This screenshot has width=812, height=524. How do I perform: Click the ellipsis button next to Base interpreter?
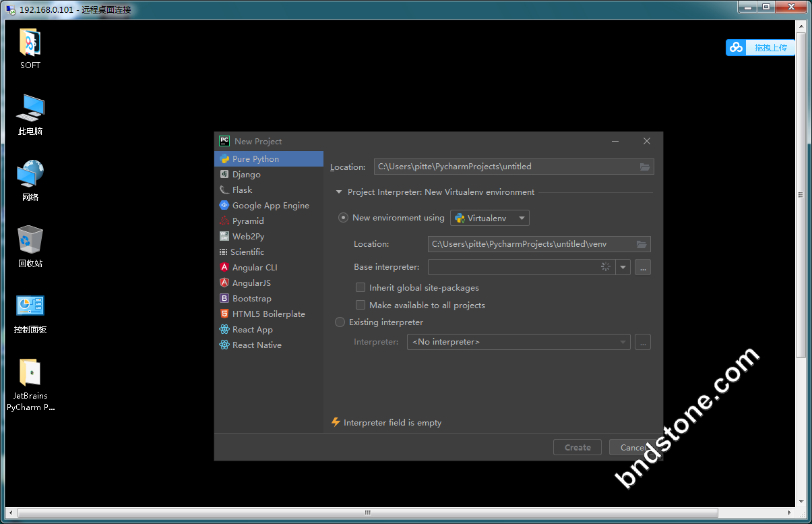click(x=642, y=267)
